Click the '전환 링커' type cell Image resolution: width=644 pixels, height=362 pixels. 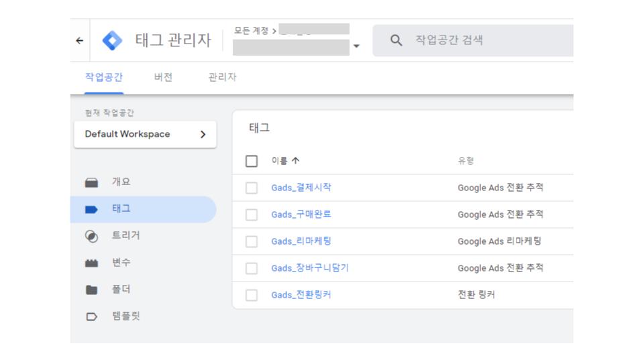[x=476, y=295]
